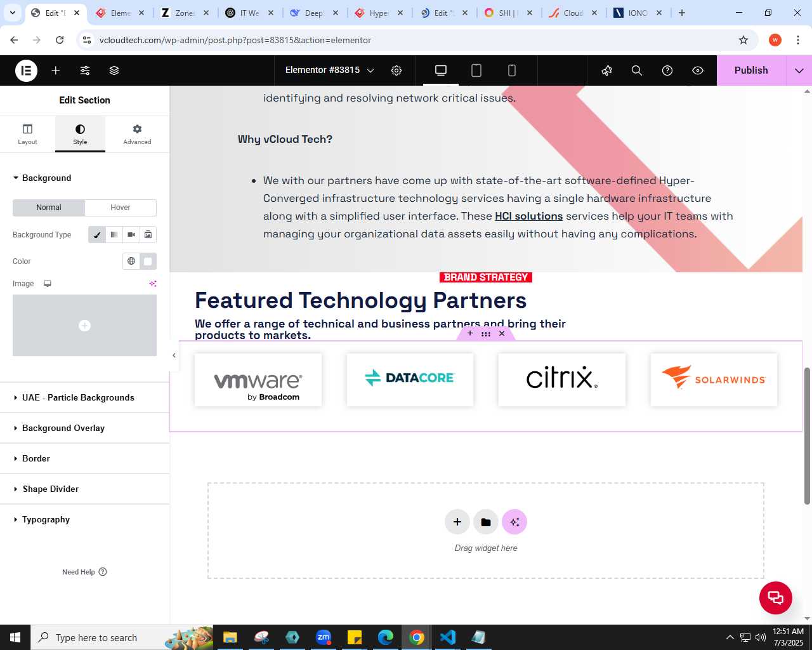This screenshot has width=812, height=650.
Task: Preview changes with the eye icon
Action: 698,70
